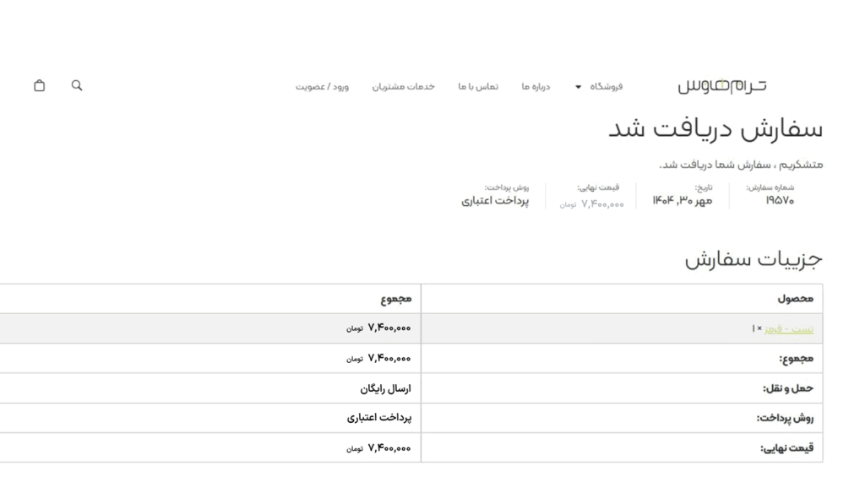865x504 pixels.
Task: Click پرداخت اعتباری in top order summary
Action: (495, 201)
